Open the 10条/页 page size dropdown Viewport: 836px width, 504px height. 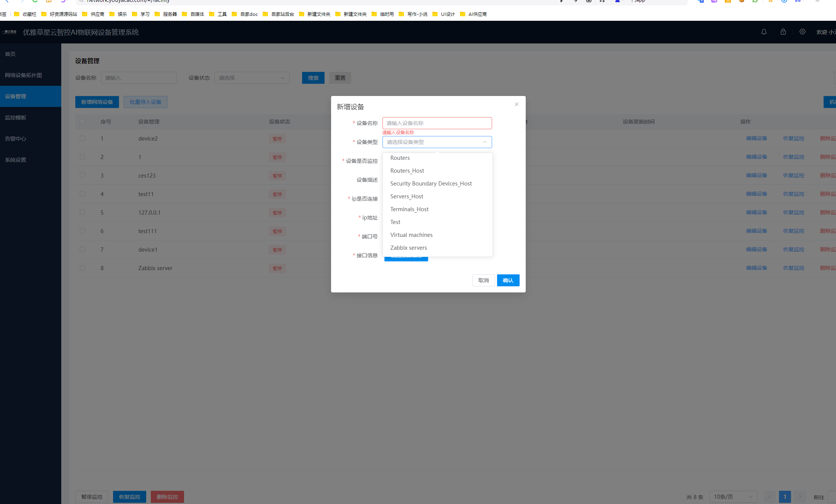coord(733,497)
